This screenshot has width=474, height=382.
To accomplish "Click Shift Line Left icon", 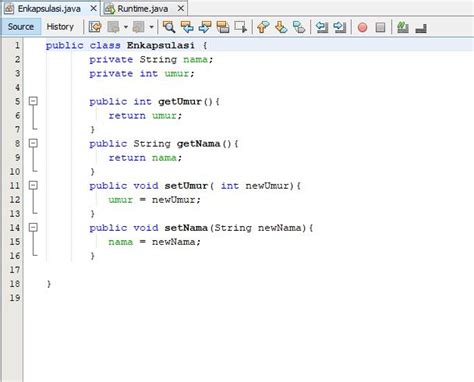I will (x=322, y=27).
